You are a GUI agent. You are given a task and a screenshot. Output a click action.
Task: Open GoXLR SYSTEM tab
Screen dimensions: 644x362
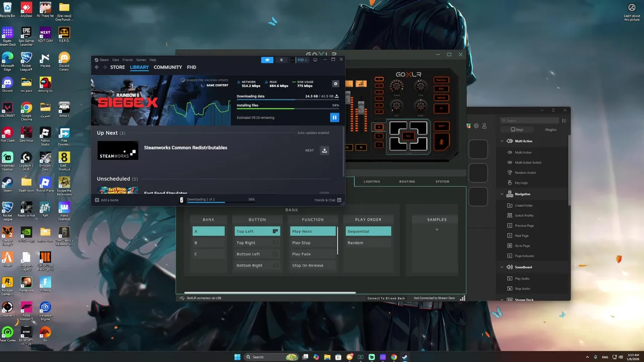(442, 182)
